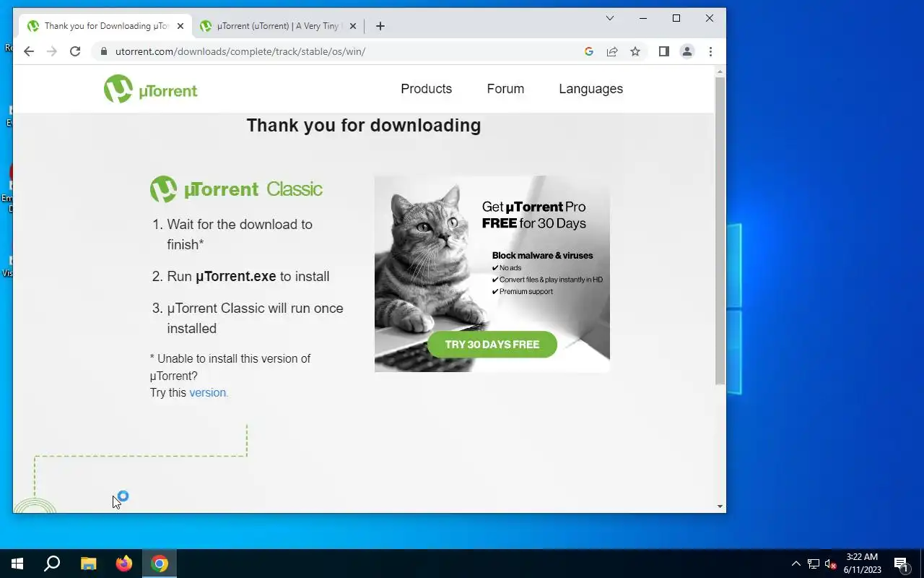Close the 'A Very Tiny' µTorrent tab
924x578 pixels.
(353, 26)
